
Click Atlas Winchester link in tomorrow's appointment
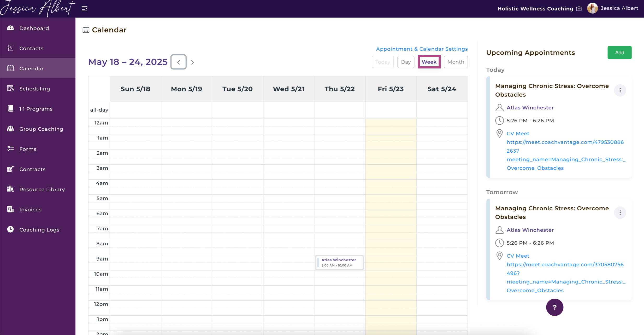530,230
